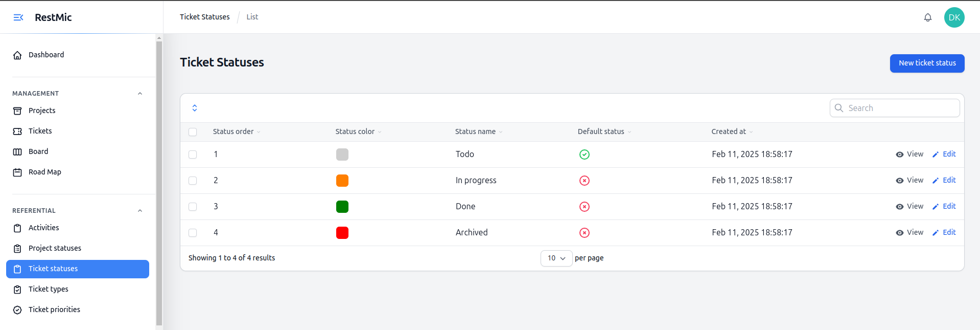Focus the Search input field

900,108
